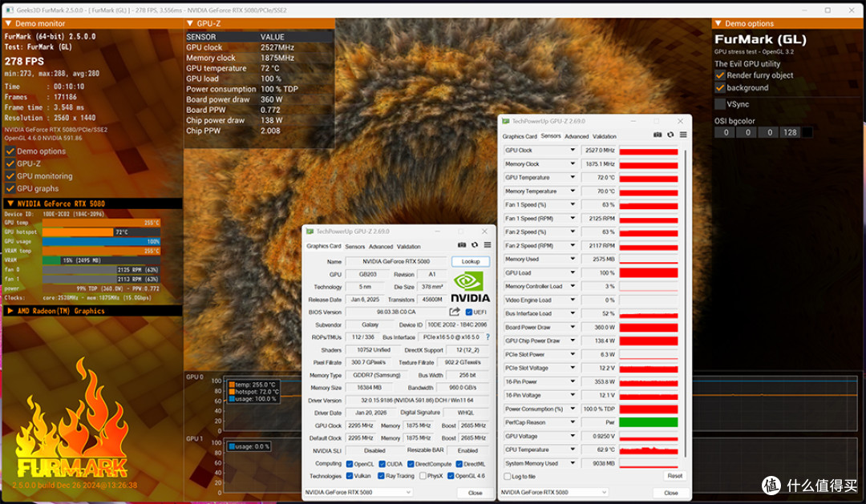
Task: Click the NVIDIA logo in GPU-Z
Action: point(470,288)
